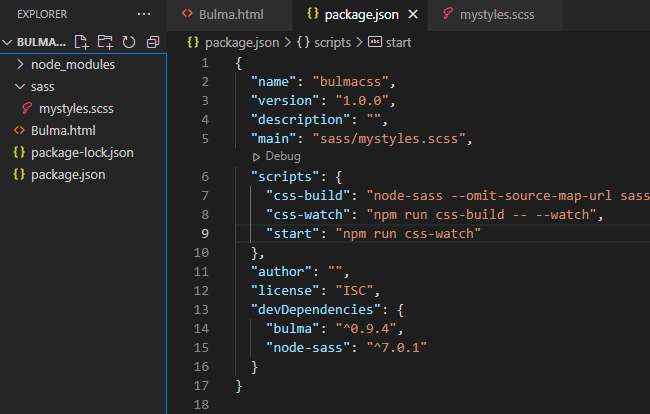Click the New Folder icon in Explorer

pos(105,42)
